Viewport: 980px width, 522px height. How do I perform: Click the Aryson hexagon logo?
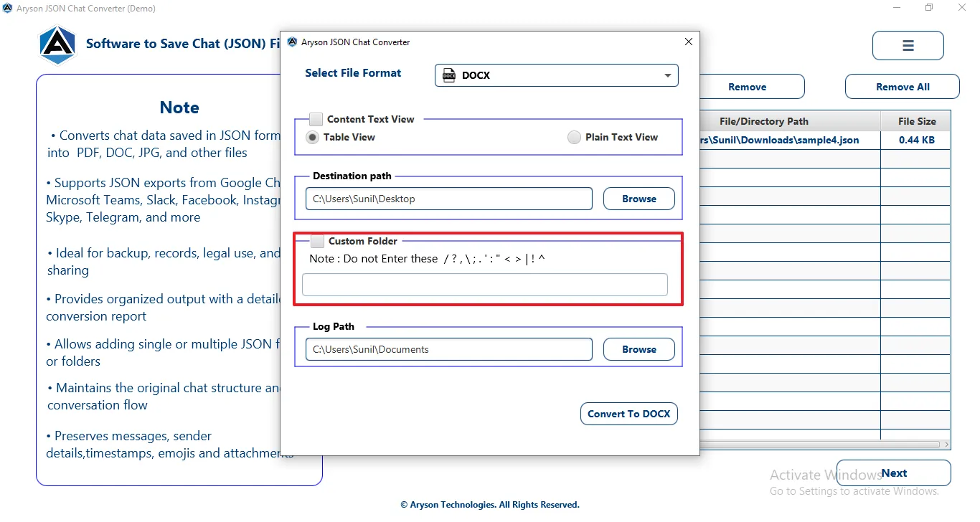click(x=57, y=44)
